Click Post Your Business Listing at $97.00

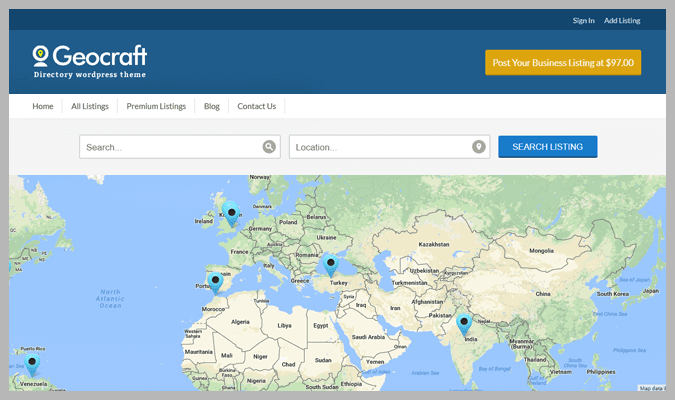563,62
